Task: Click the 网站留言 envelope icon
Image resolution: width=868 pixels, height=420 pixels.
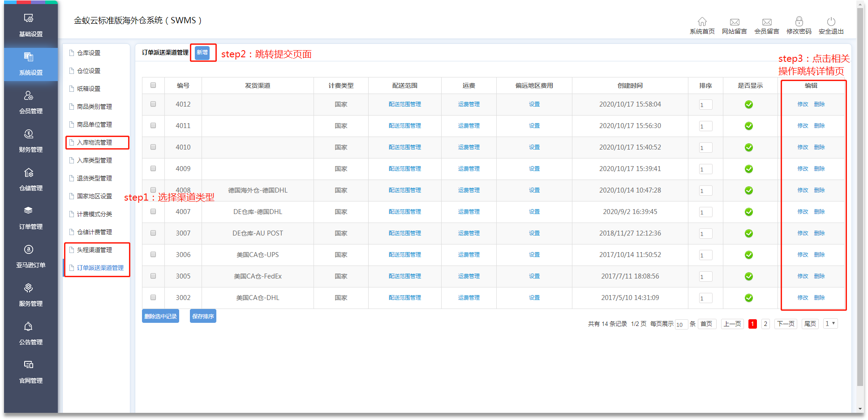Action: 734,22
